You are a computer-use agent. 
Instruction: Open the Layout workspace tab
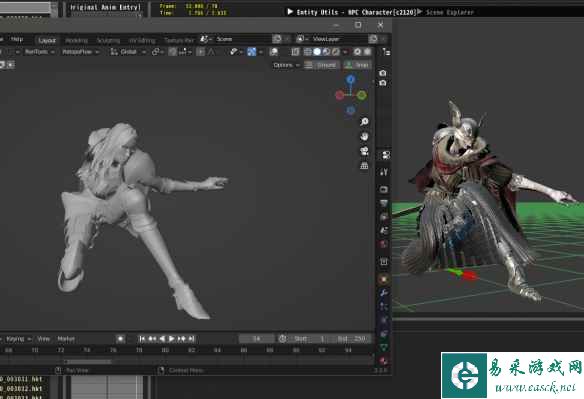coord(47,40)
